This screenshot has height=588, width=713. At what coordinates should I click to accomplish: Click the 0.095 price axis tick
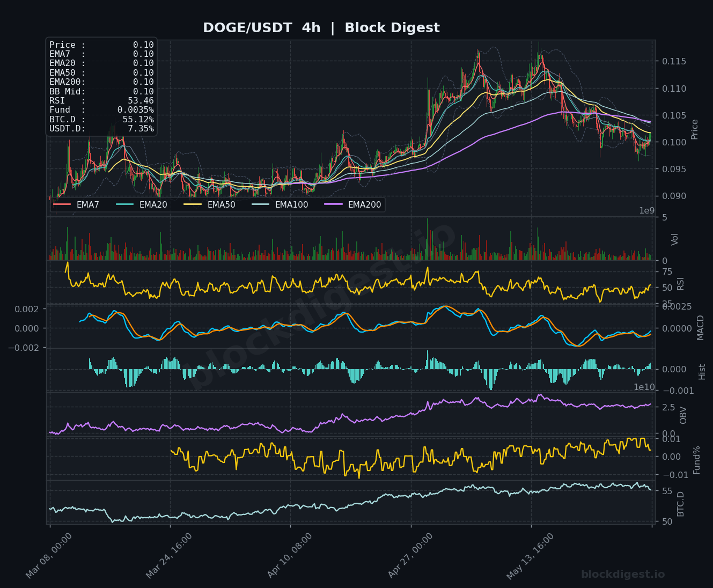(x=673, y=169)
